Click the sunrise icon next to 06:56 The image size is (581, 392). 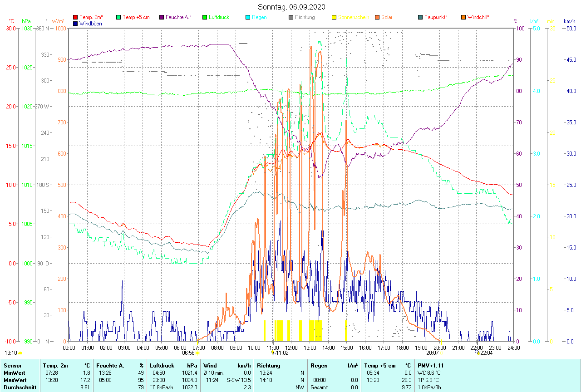(197, 353)
